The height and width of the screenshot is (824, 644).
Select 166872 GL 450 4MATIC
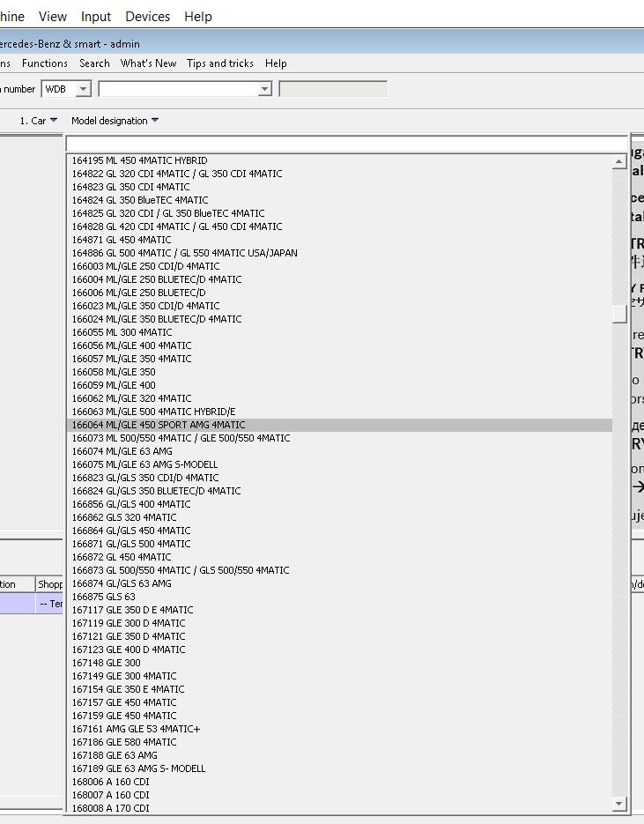coord(339,557)
